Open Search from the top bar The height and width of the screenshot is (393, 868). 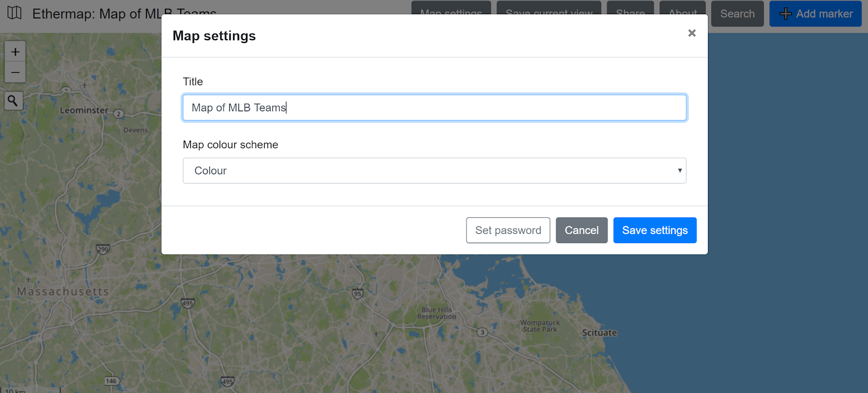737,14
